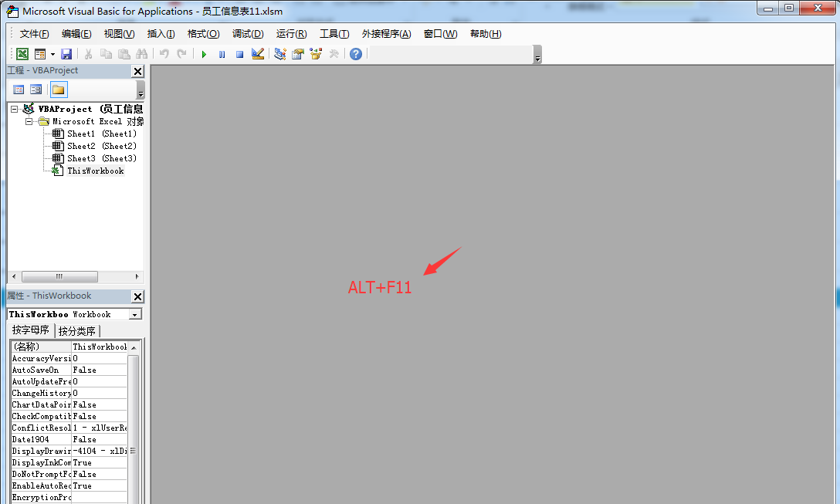The width and height of the screenshot is (840, 504).
Task: Open the 外接程序(A) menu
Action: tap(386, 34)
